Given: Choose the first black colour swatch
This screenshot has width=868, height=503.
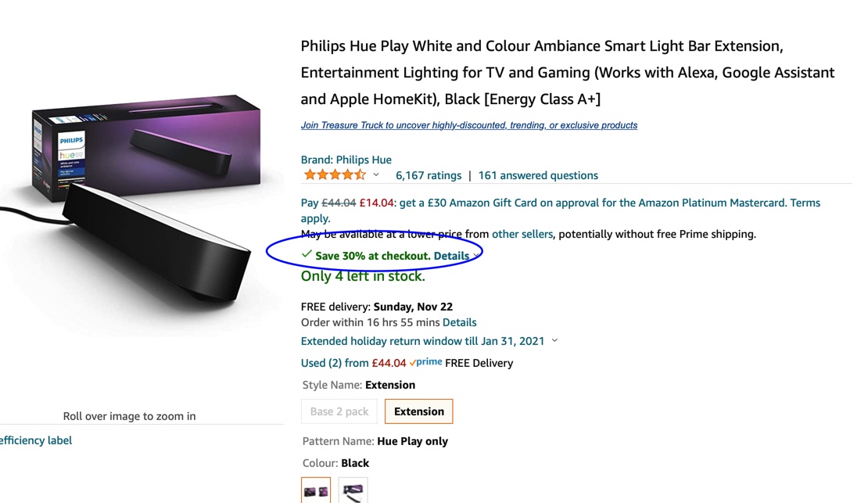Looking at the screenshot, I should [316, 490].
